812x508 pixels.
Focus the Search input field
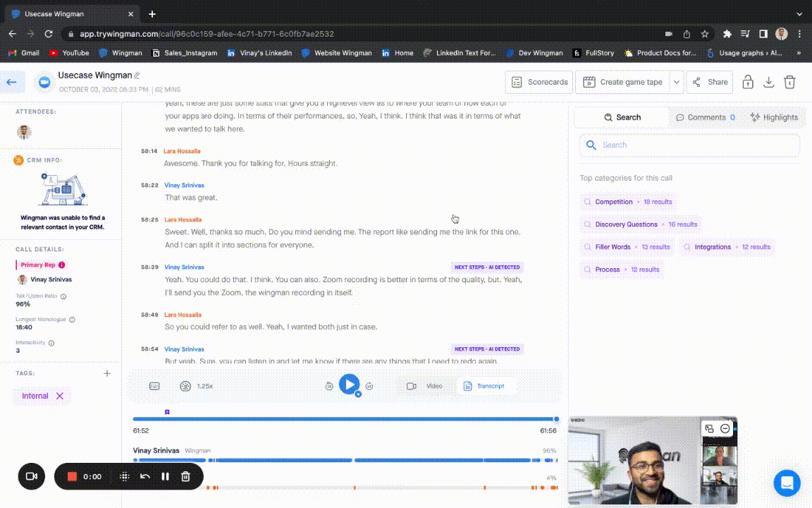click(689, 145)
